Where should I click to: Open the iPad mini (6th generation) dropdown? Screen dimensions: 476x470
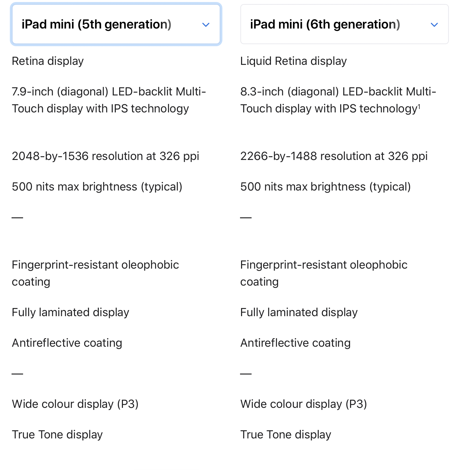344,24
